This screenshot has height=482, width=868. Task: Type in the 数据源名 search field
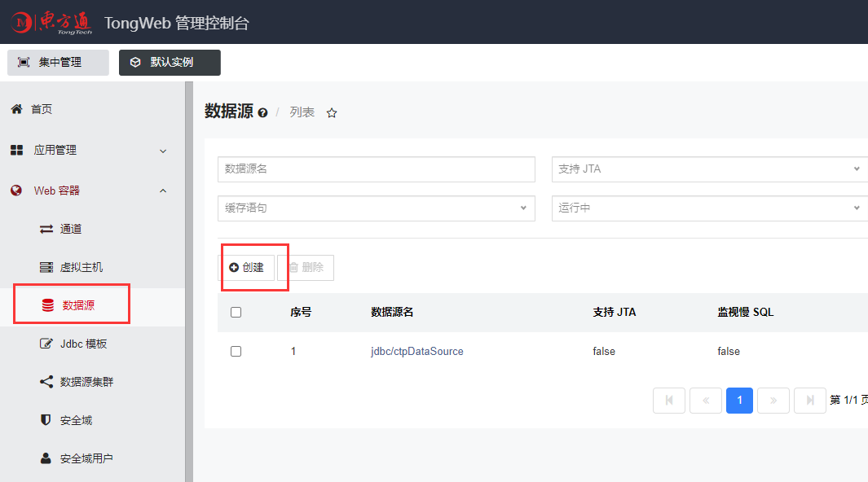(376, 169)
